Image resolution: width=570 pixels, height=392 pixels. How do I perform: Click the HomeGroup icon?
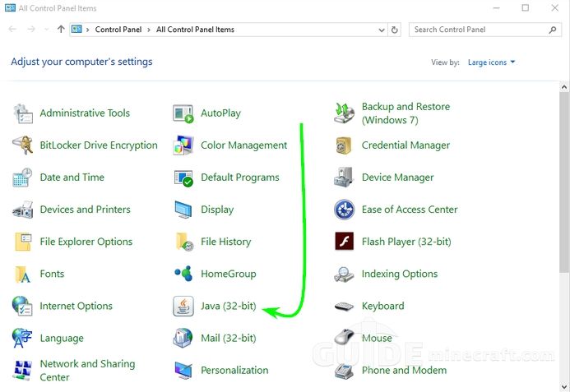183,274
